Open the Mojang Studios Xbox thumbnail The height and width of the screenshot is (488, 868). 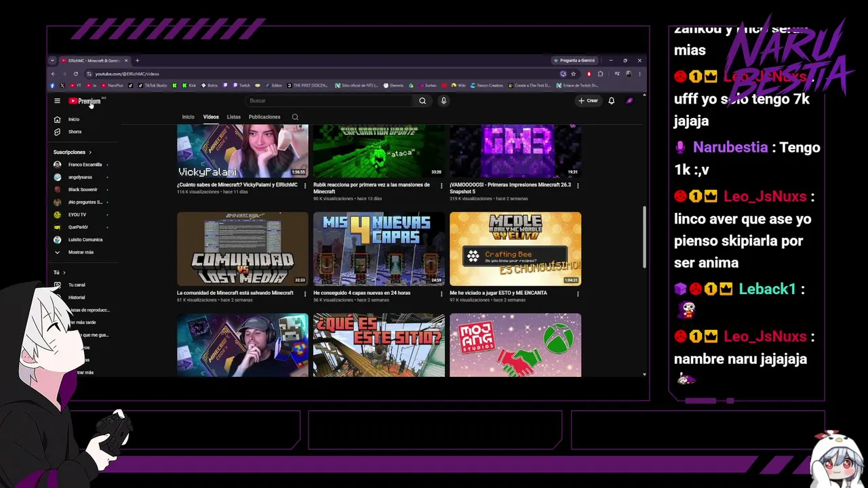(x=515, y=345)
